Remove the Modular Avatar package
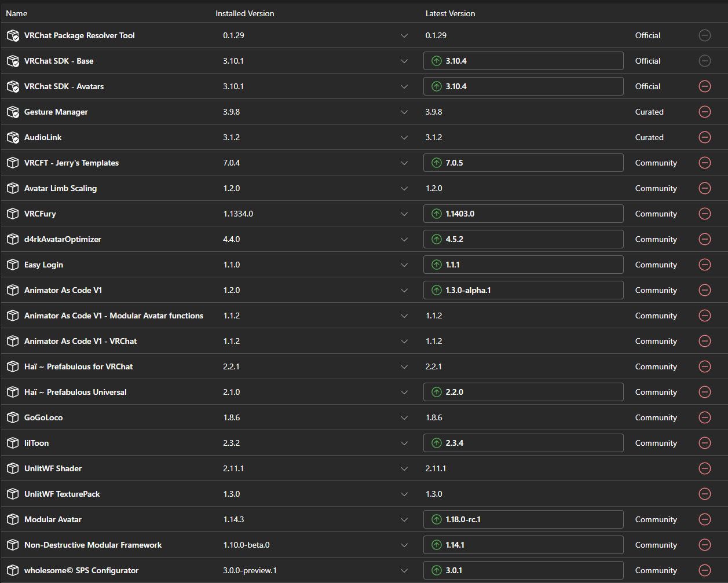 pos(705,519)
